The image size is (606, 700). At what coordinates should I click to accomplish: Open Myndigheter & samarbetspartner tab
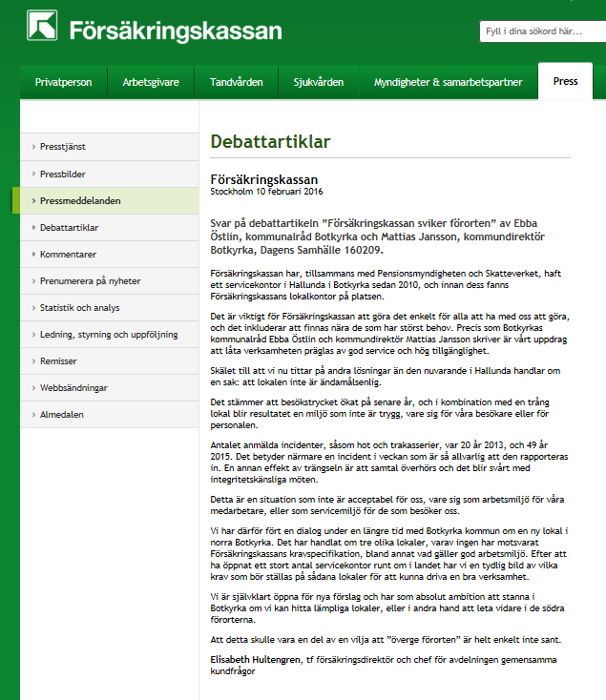pos(448,82)
